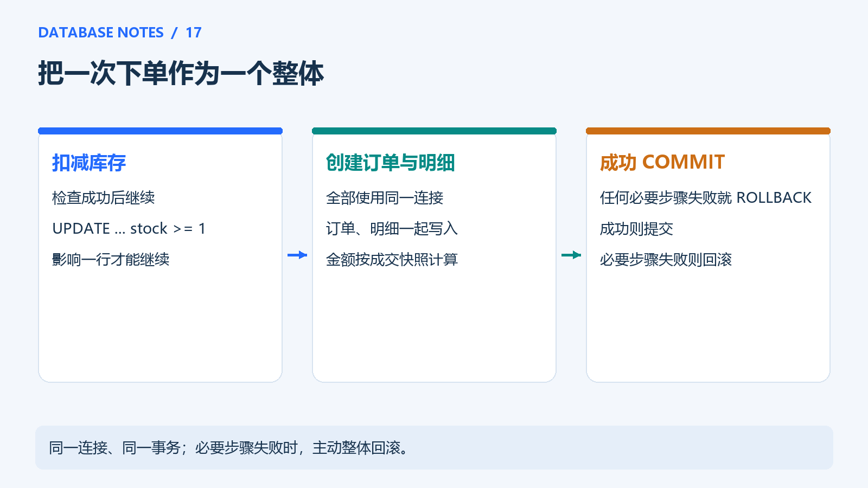Select the line 影响一行才能继续
Viewport: 868px width, 488px height.
click(x=111, y=260)
